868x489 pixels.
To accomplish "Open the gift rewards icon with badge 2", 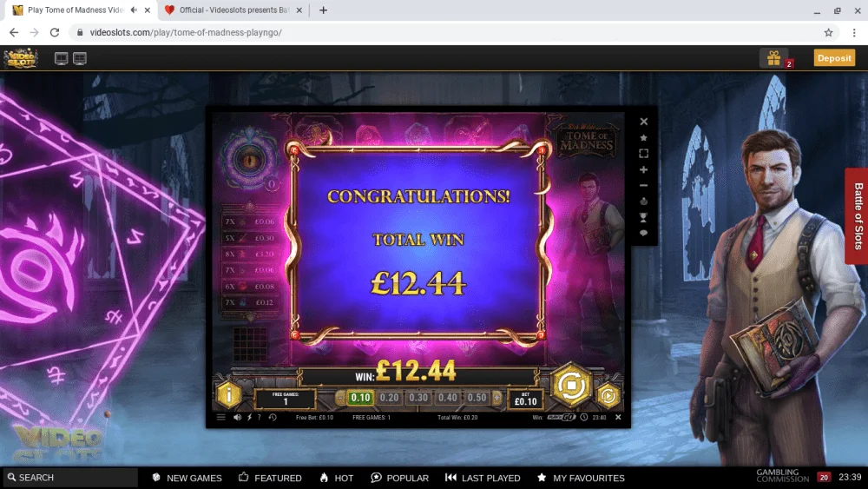I will (x=774, y=57).
